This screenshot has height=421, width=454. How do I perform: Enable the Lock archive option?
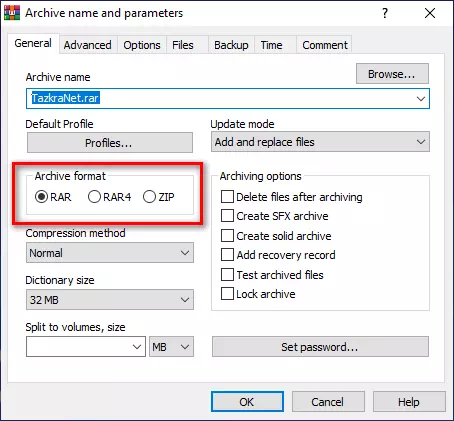258,294
